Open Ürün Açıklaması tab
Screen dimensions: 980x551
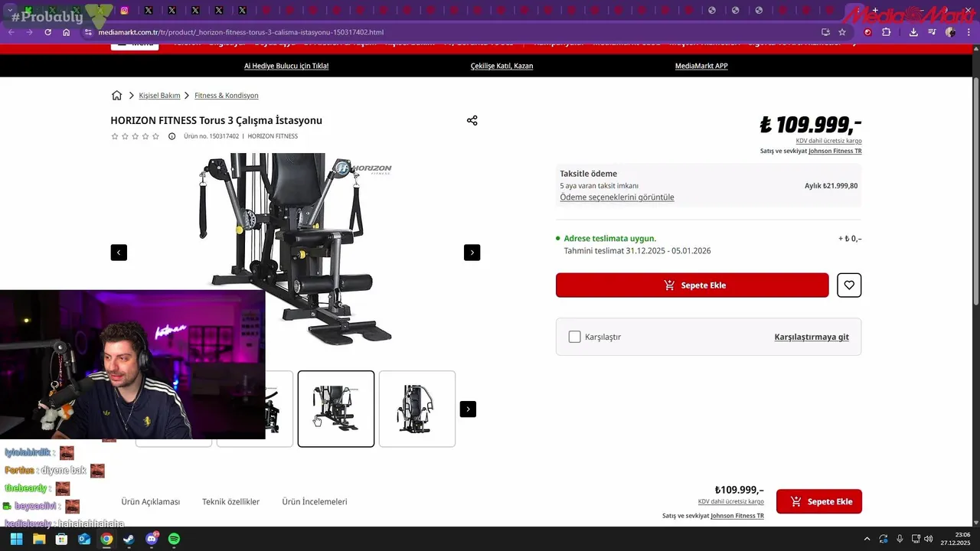tap(151, 502)
